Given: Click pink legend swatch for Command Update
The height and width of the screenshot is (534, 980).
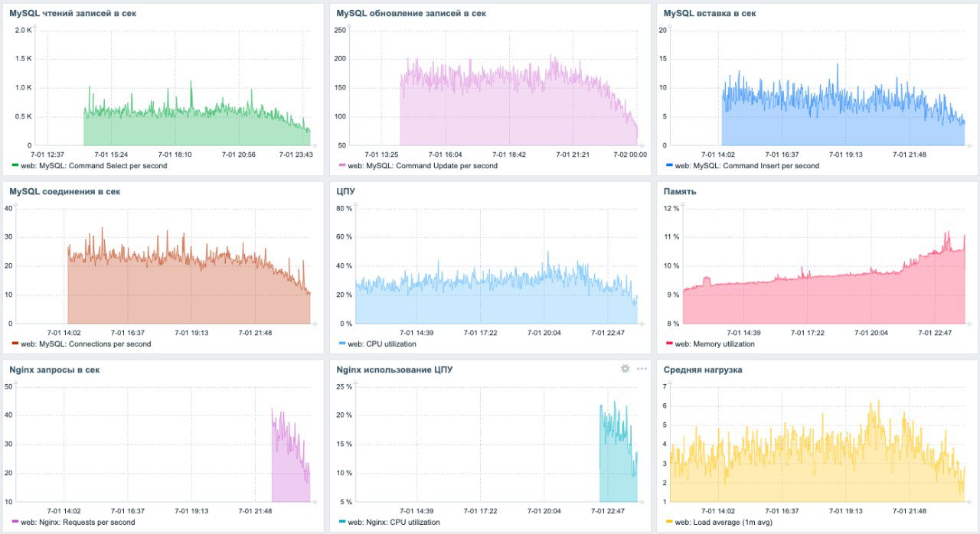Looking at the screenshot, I should (341, 164).
